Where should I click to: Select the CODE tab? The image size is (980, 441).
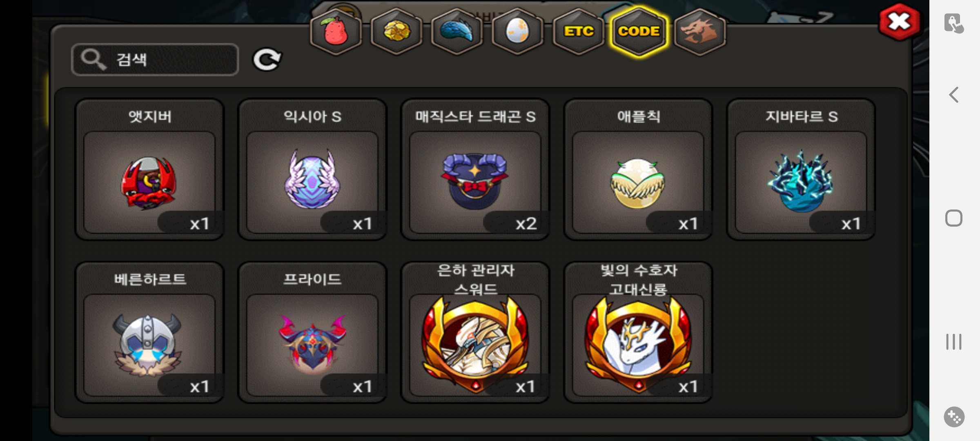pos(639,31)
